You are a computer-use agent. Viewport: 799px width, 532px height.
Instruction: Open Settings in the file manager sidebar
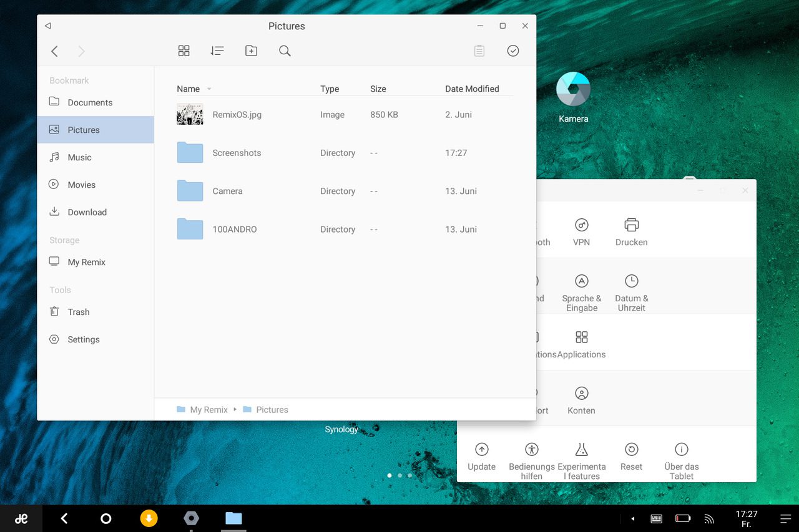(x=96, y=339)
